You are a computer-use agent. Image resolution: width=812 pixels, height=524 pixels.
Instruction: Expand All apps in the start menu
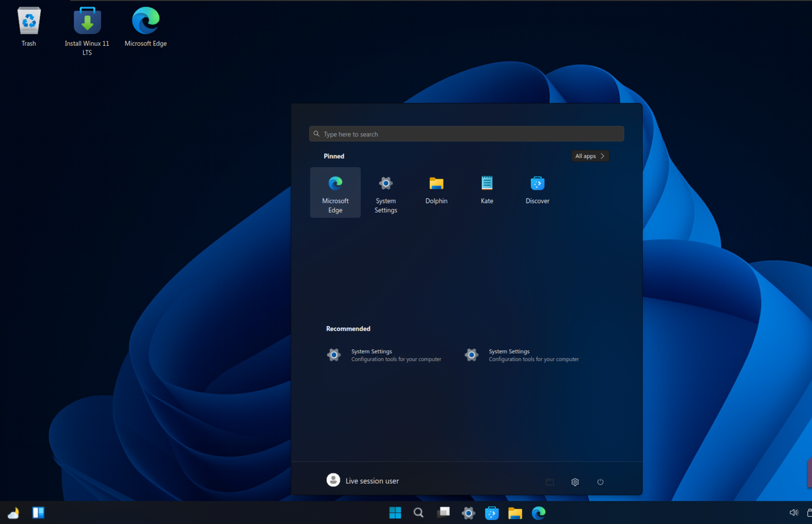(590, 156)
